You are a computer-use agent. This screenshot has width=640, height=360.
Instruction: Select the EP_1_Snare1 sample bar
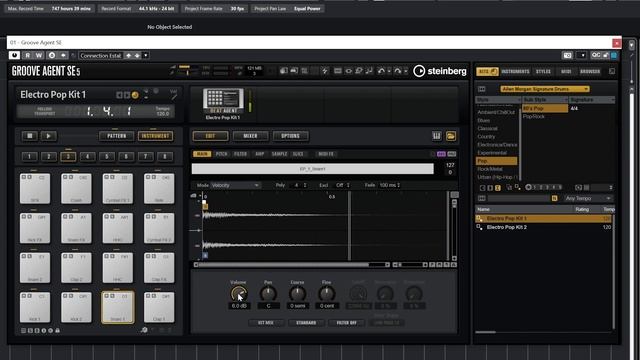click(x=313, y=169)
